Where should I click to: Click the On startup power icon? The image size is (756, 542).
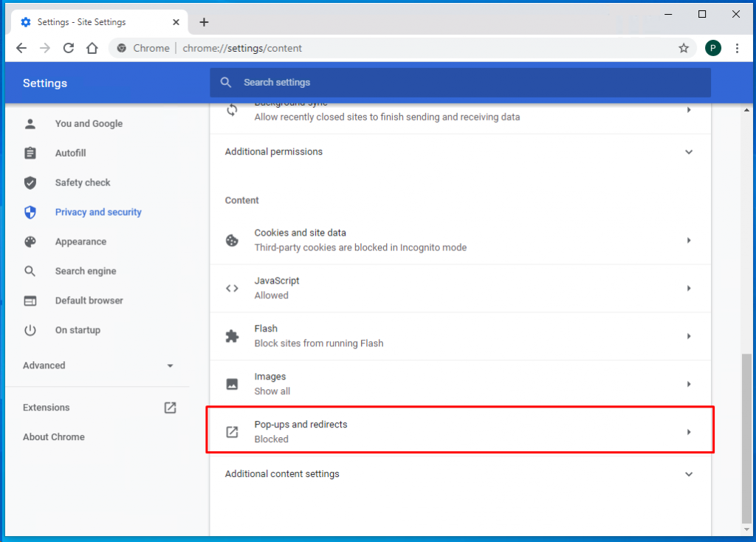pos(30,330)
